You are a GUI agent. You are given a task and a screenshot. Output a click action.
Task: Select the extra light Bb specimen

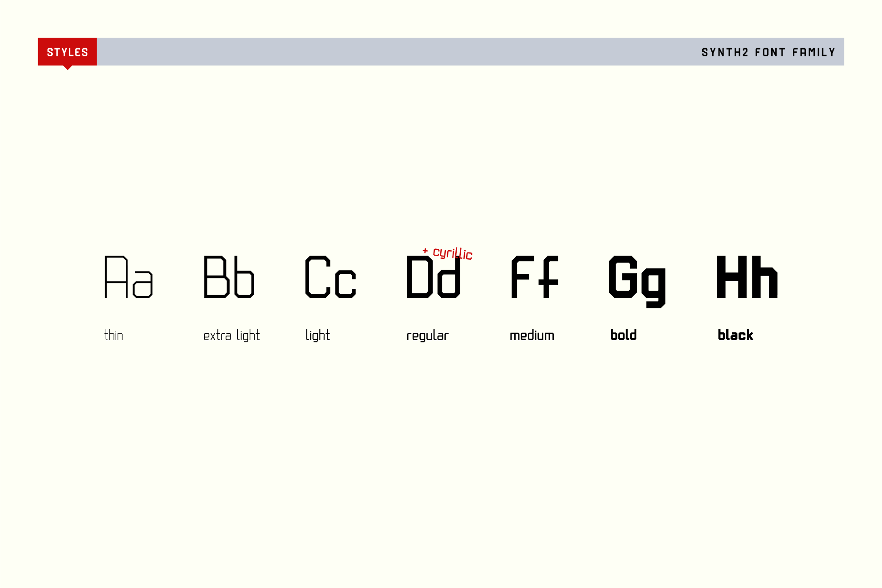coord(229,277)
